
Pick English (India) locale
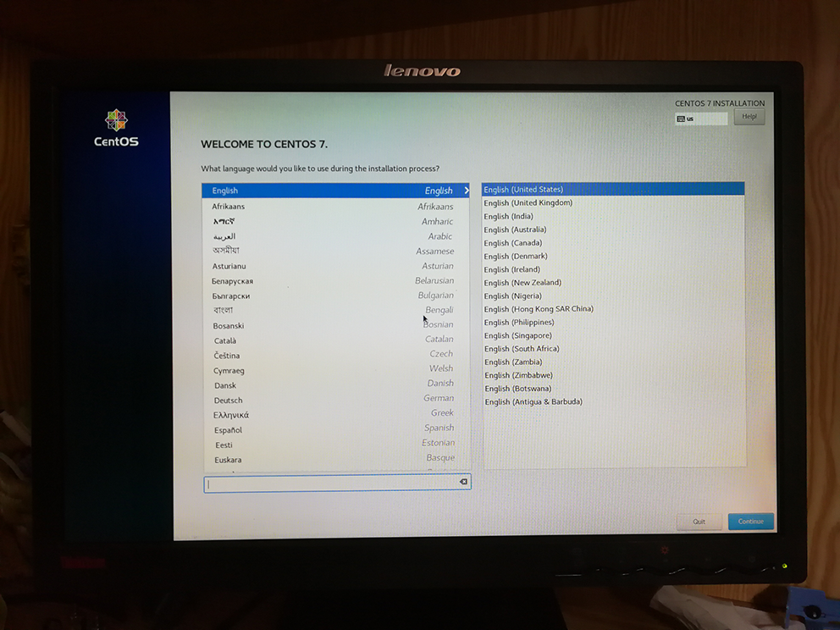pyautogui.click(x=613, y=216)
